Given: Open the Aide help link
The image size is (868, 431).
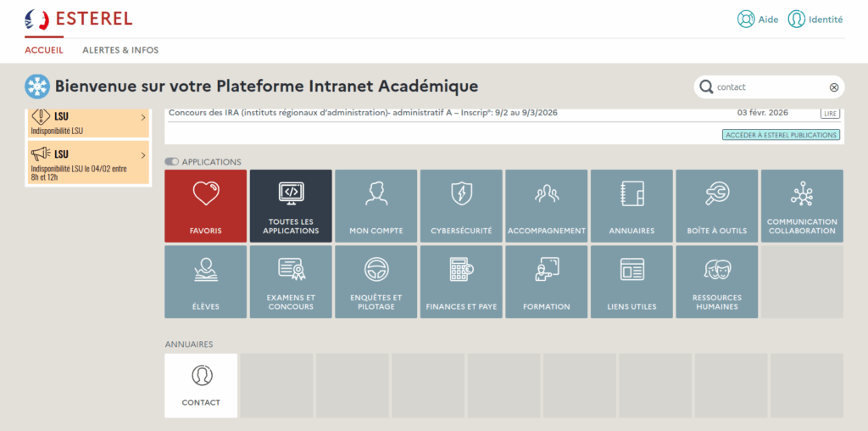Looking at the screenshot, I should [758, 20].
